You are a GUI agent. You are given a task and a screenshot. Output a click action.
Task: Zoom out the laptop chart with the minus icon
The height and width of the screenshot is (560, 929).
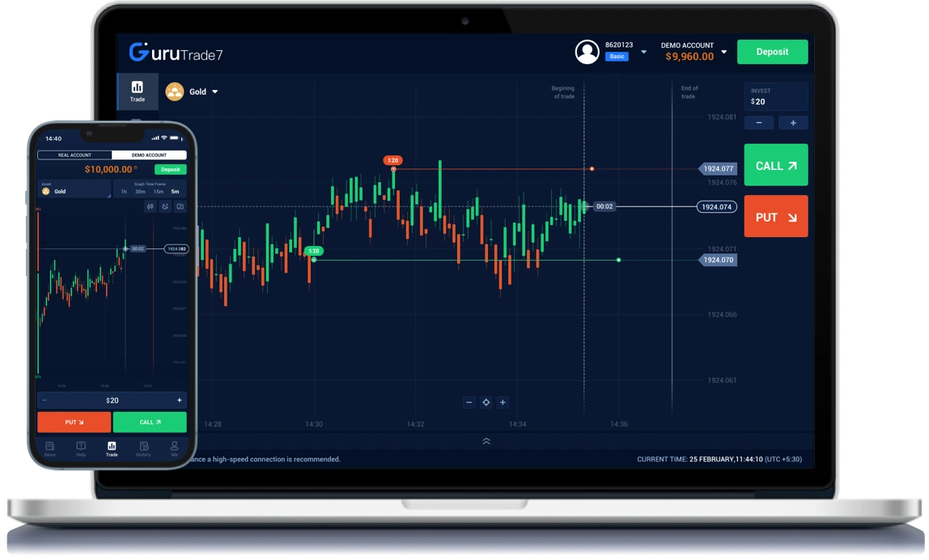pyautogui.click(x=469, y=402)
